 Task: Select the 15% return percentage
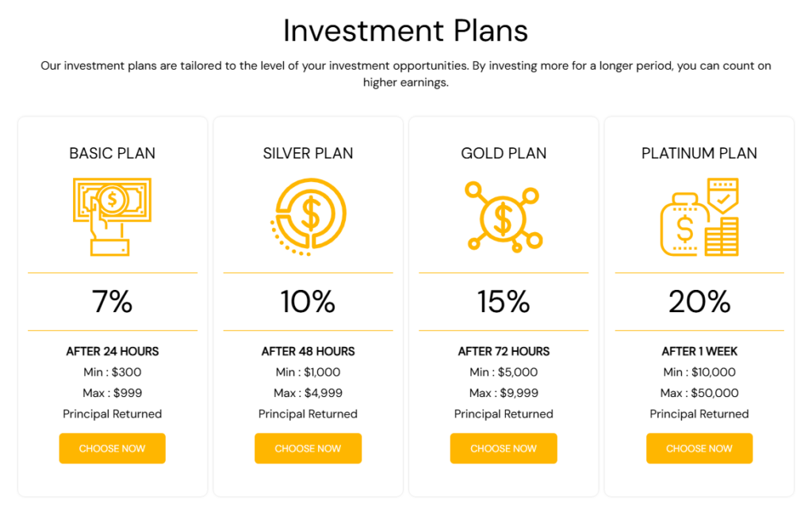(504, 302)
